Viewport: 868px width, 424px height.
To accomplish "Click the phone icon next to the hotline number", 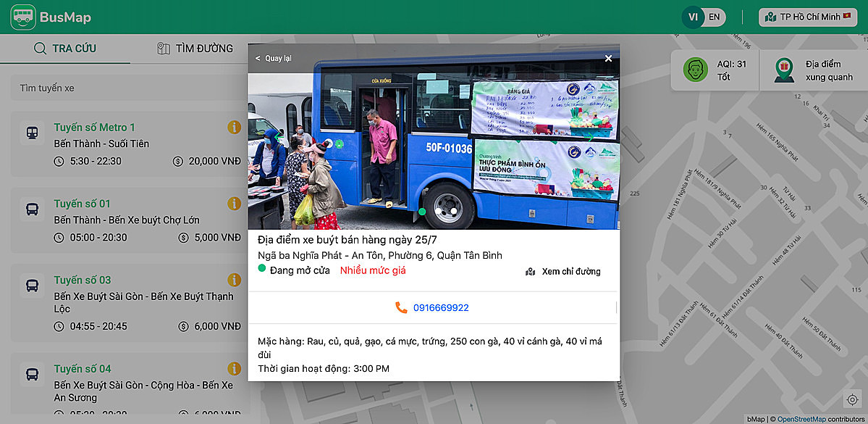I will pos(400,307).
